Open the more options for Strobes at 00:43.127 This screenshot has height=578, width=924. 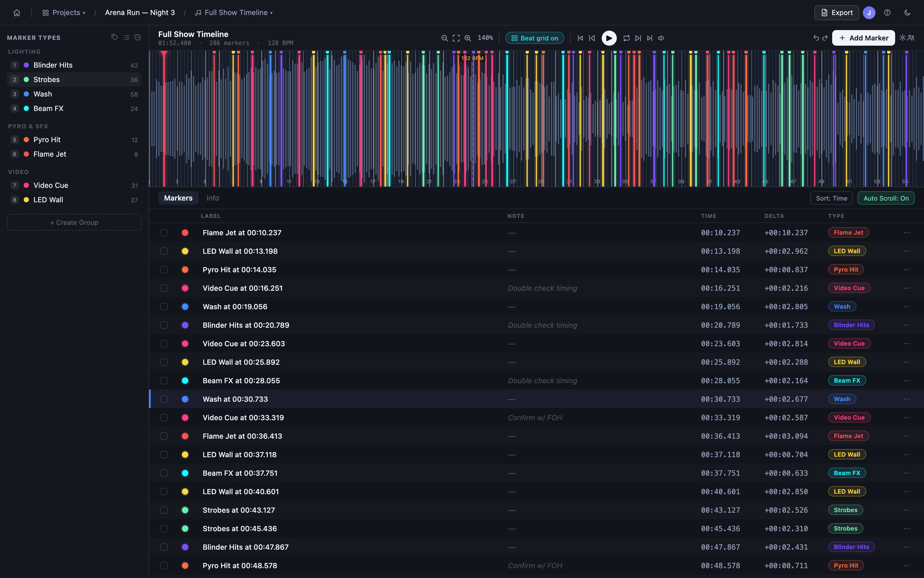[x=907, y=510]
